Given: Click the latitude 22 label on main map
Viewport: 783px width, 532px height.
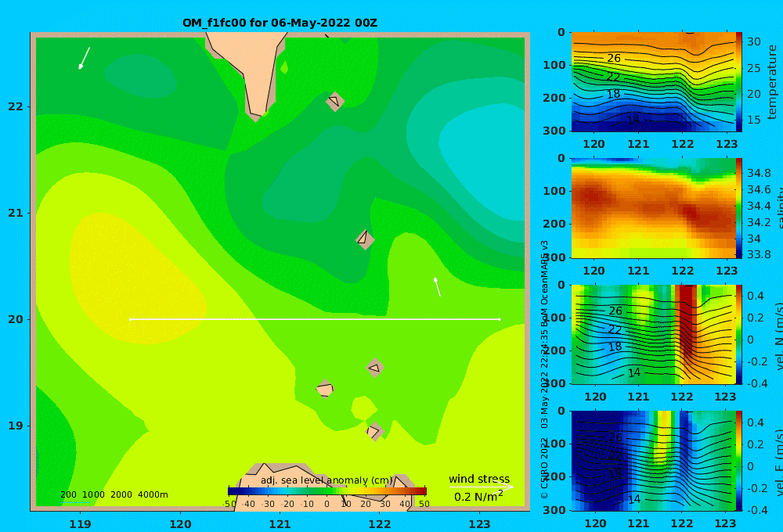Looking at the screenshot, I should click(16, 106).
